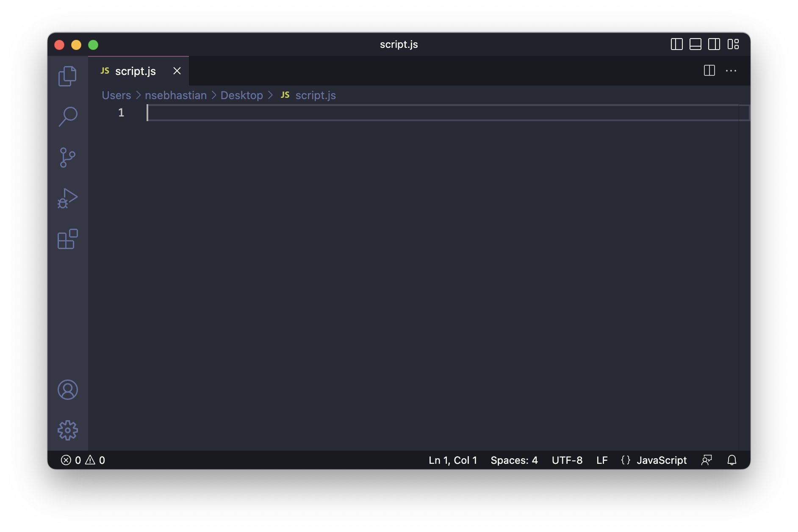Open the Run and Debug view

[67, 198]
